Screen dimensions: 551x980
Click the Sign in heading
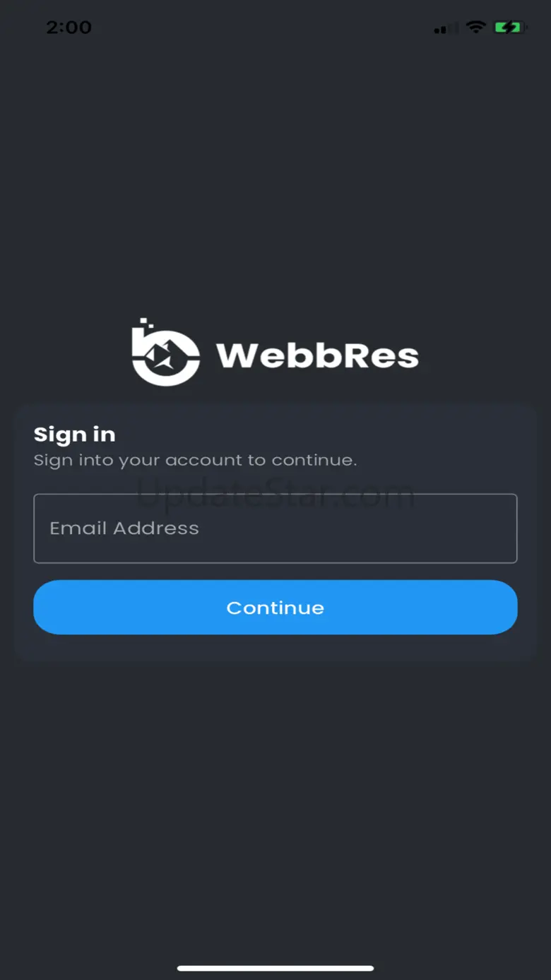pyautogui.click(x=74, y=434)
